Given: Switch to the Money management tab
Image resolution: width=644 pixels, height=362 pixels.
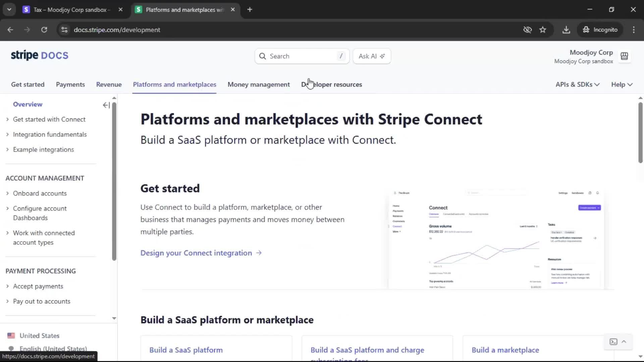Looking at the screenshot, I should tap(258, 84).
